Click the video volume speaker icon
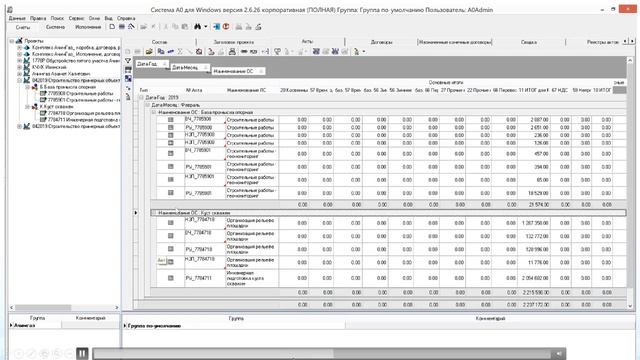 (558, 353)
